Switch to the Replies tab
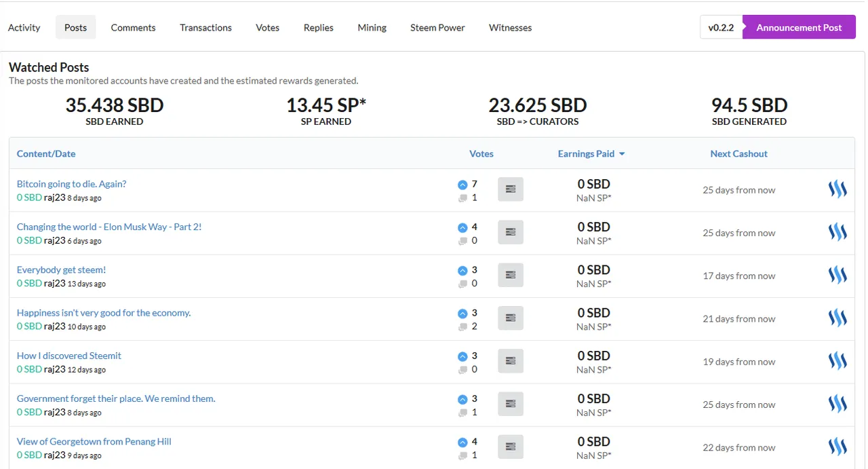The image size is (868, 469). (319, 27)
